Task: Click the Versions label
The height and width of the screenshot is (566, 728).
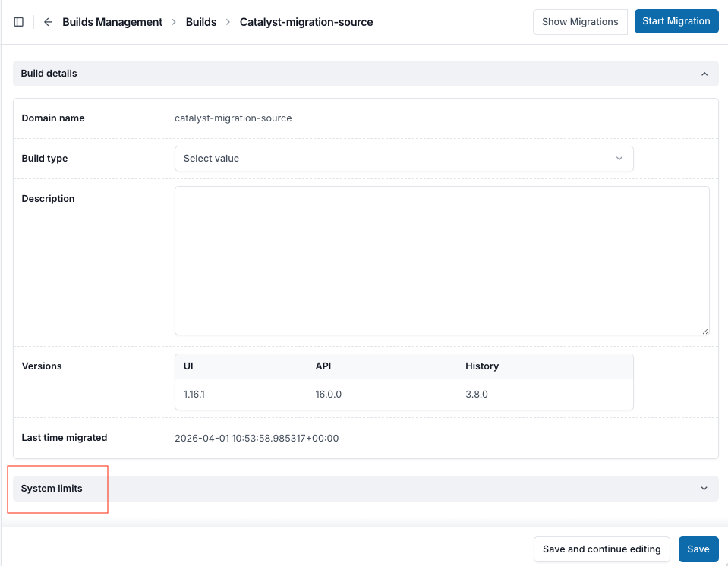Action: pyautogui.click(x=41, y=366)
